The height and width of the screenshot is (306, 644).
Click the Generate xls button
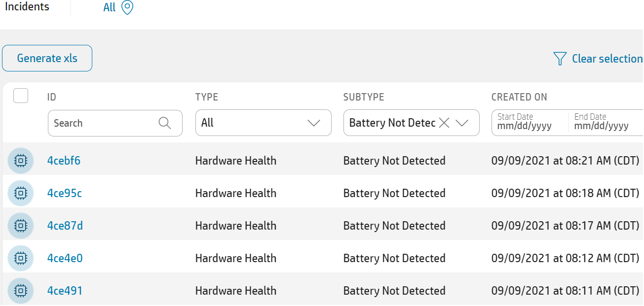click(47, 58)
